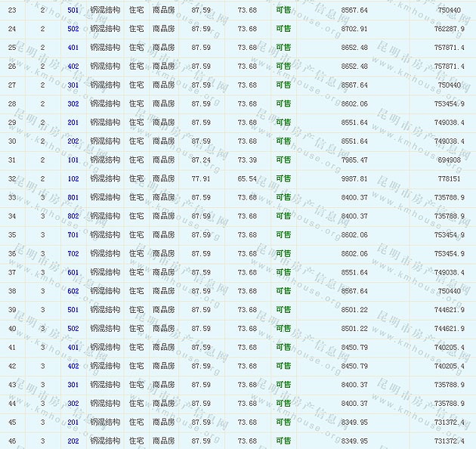Click room 102 link in row 32
Viewport: 476px width, 449px height.
(x=73, y=179)
